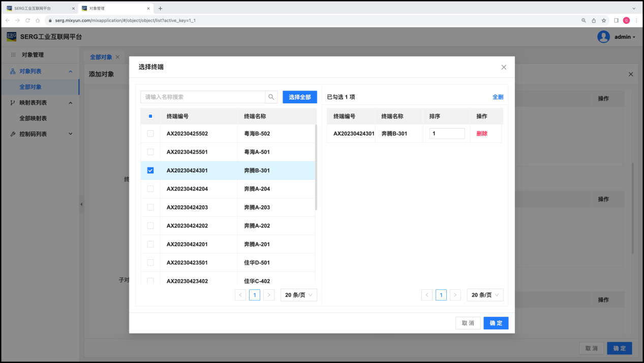This screenshot has height=363, width=644.
Task: Uncheck the 奔腾B-301 row checkbox
Action: (x=150, y=170)
